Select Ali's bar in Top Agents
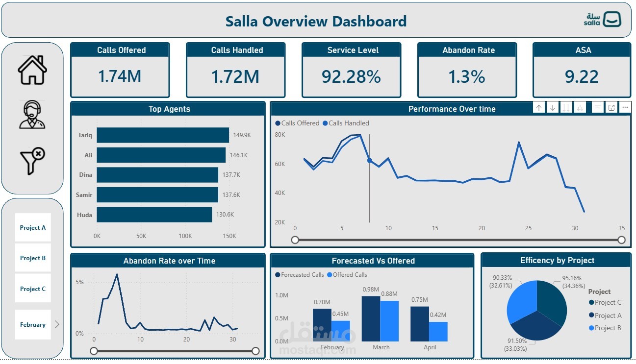636x364 pixels. [161, 155]
